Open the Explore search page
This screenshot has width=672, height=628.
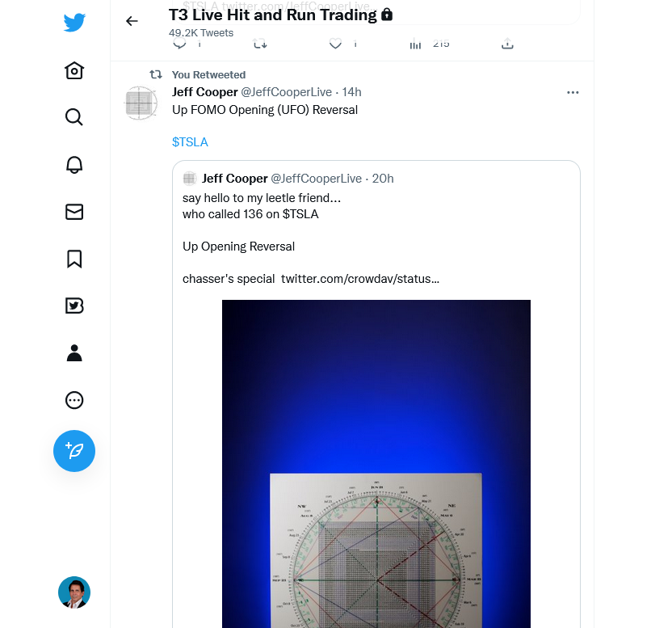click(x=73, y=118)
